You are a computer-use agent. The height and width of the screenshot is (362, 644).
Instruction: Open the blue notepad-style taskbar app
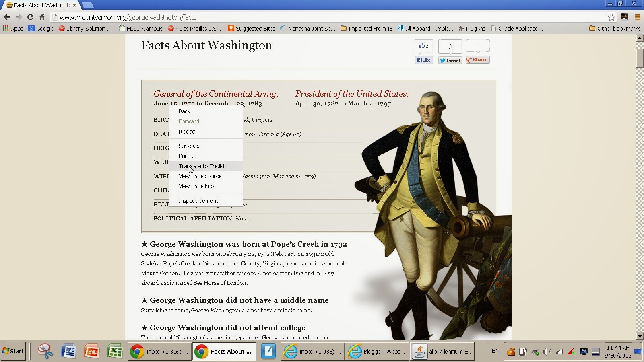268,351
